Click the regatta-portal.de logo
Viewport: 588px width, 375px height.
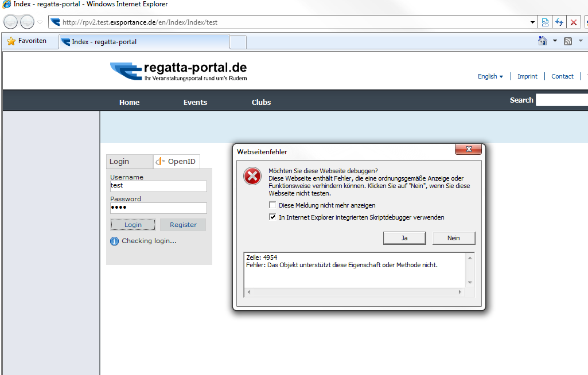click(x=178, y=71)
